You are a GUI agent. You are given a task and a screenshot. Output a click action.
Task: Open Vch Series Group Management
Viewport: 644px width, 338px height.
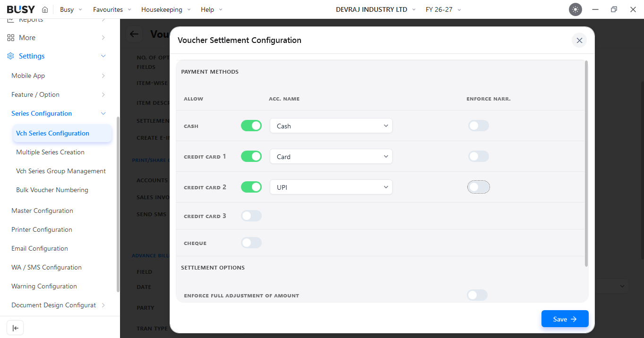tap(61, 171)
